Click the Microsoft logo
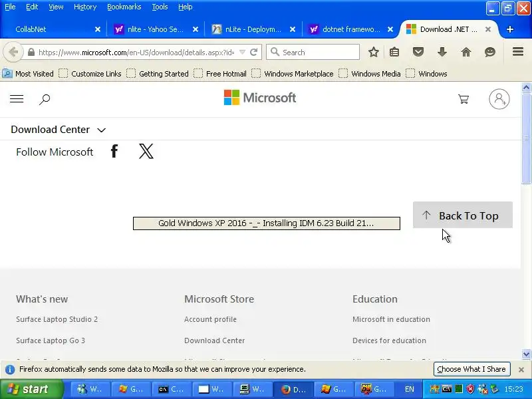Image resolution: width=532 pixels, height=399 pixels. [x=260, y=98]
